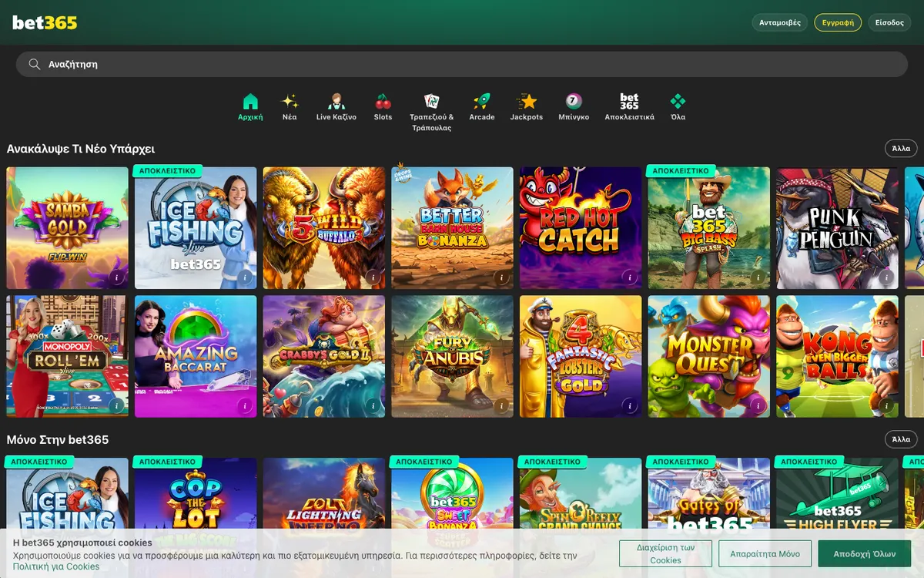Launch Crabby's Gold II game
Screen dimensions: 924x578
click(324, 357)
